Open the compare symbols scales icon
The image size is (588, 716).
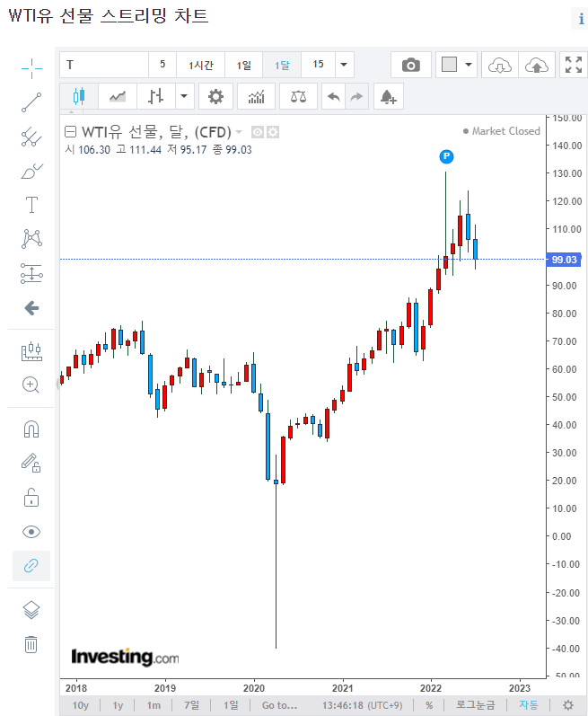pyautogui.click(x=298, y=96)
